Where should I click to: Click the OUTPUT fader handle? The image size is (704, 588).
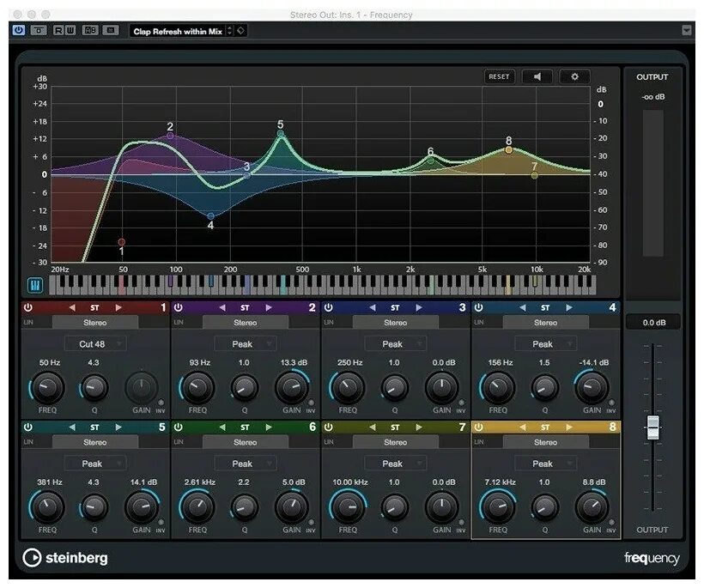pos(652,427)
